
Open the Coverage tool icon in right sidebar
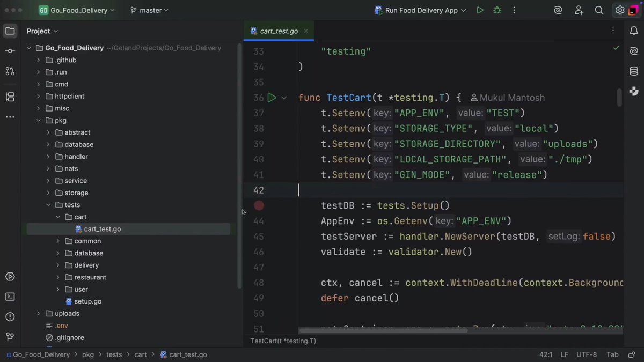pos(634,91)
